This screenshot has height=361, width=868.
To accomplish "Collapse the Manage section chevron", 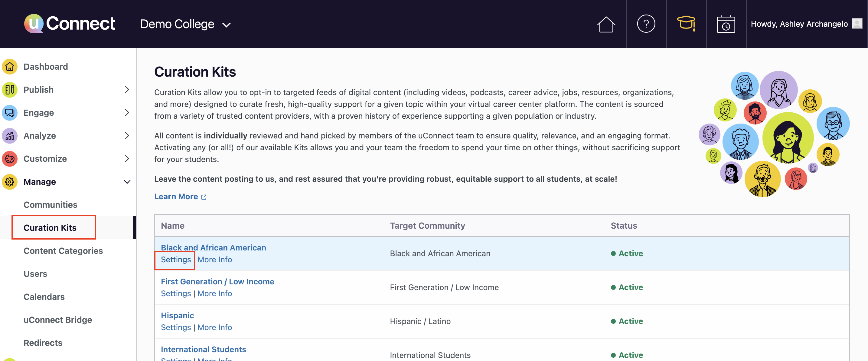I will [127, 181].
